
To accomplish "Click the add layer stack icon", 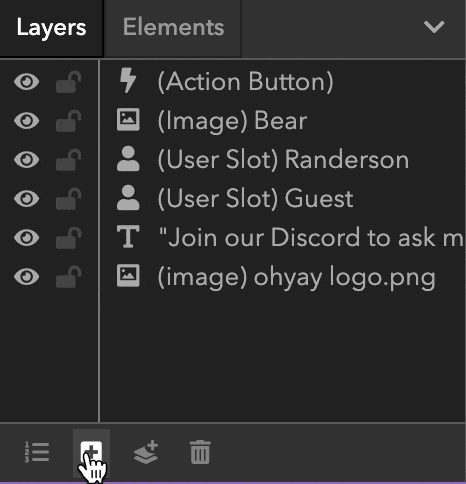I will tap(146, 452).
